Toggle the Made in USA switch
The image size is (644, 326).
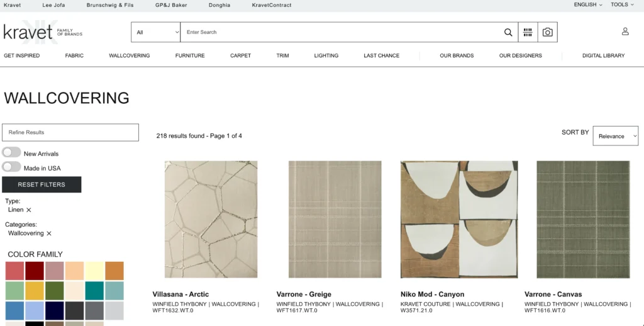click(11, 167)
